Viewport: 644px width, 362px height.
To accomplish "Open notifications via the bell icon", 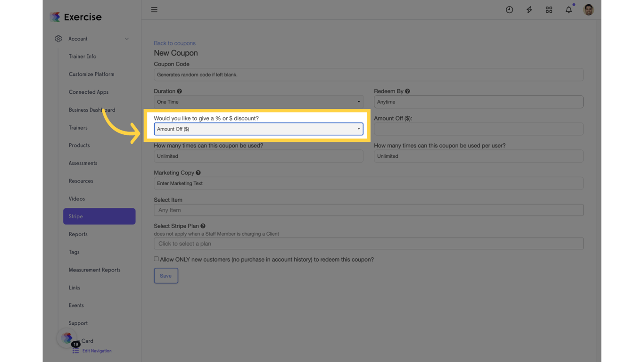I will point(569,9).
